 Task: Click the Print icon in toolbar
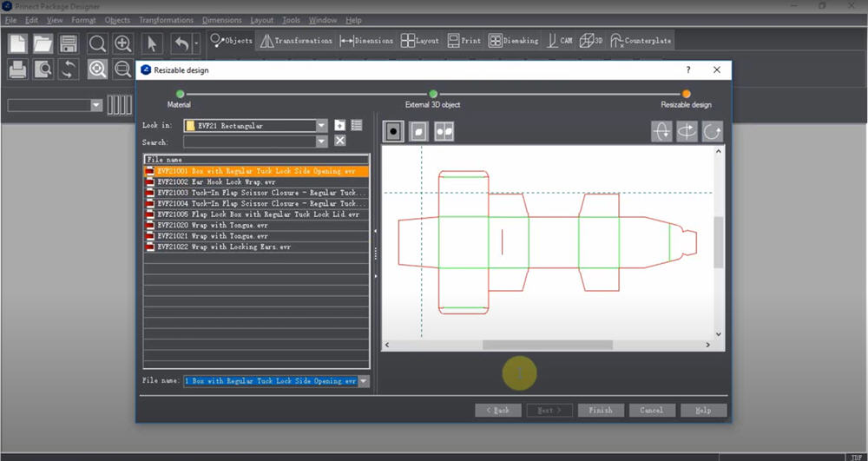coord(18,69)
